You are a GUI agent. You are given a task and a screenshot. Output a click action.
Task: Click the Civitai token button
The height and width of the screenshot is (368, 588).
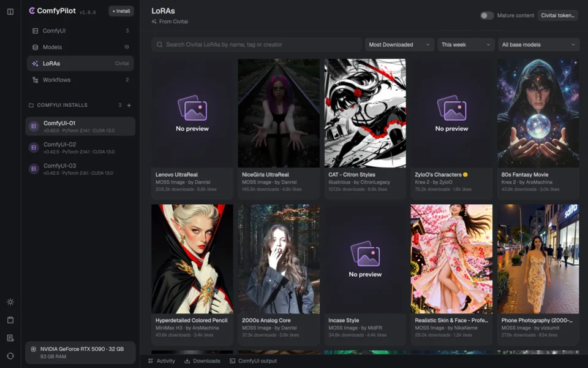pyautogui.click(x=557, y=15)
